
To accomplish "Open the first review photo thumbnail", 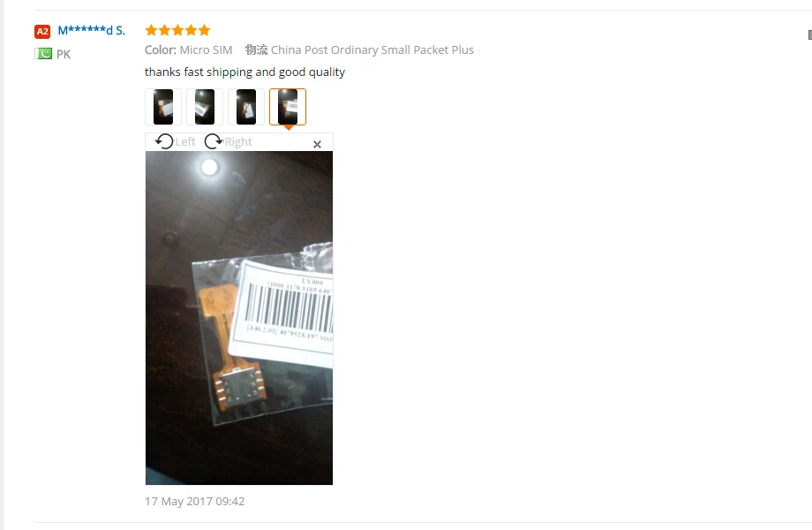I will click(x=163, y=107).
